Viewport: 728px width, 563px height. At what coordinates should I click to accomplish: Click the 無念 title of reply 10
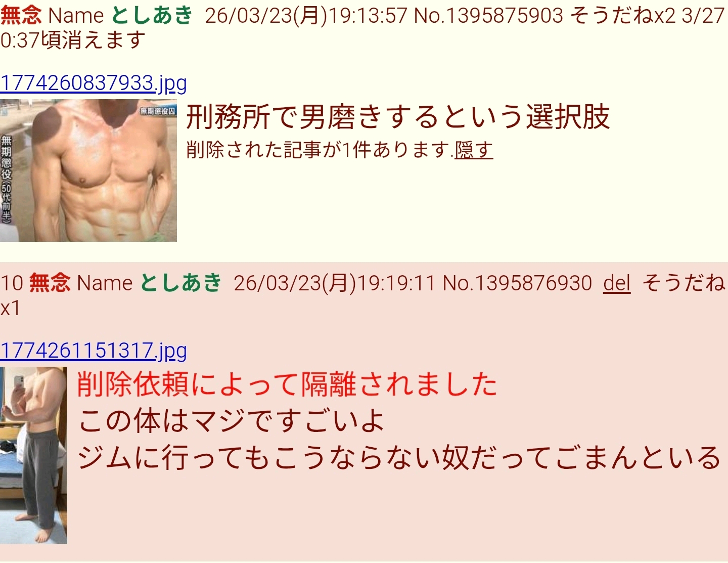50,283
